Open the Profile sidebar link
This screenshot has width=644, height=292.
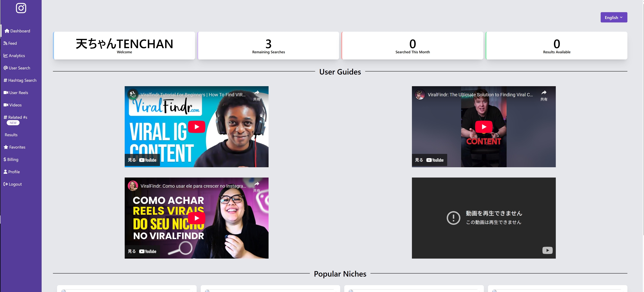(12, 172)
